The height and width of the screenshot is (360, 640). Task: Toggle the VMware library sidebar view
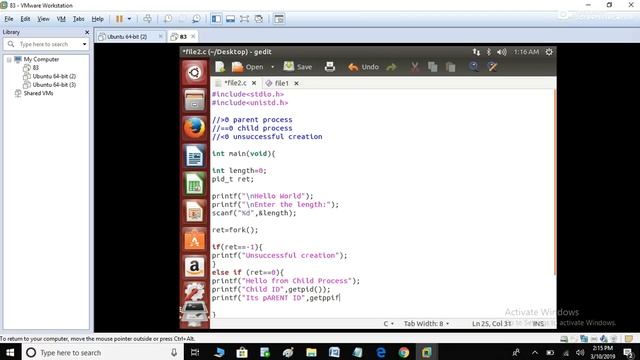pos(216,19)
